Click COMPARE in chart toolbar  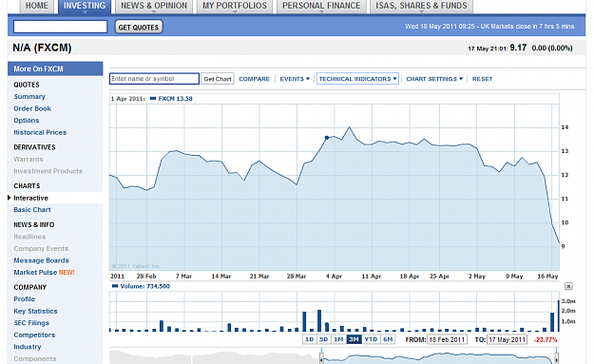(254, 79)
